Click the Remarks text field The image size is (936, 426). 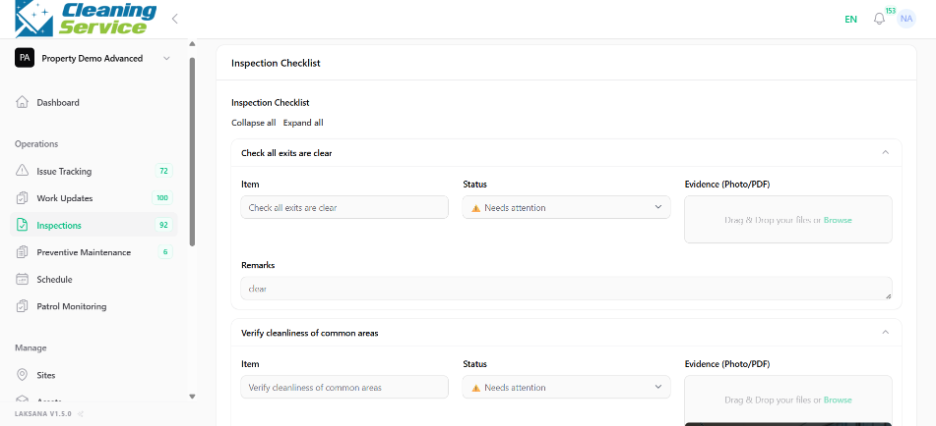click(566, 288)
